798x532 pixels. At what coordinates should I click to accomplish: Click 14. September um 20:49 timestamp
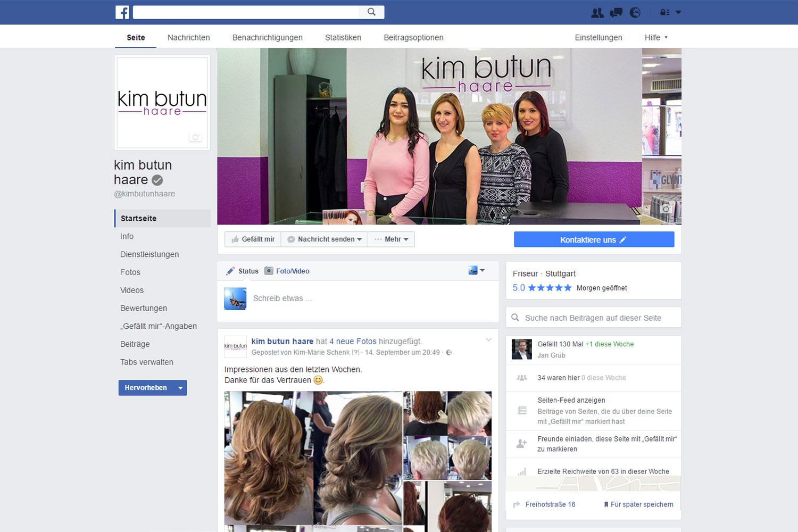[x=402, y=353]
